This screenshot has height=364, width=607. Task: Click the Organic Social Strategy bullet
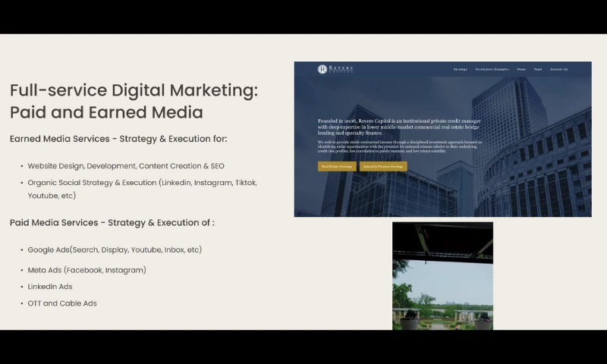click(x=142, y=183)
